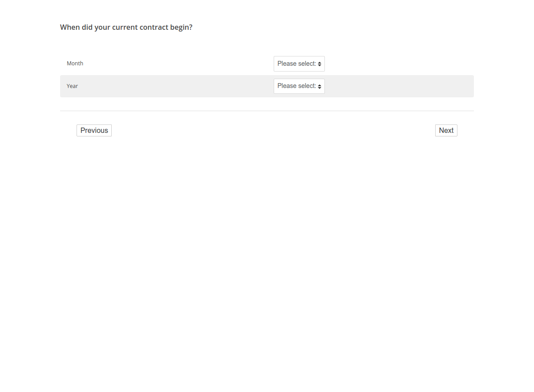Click the Month dropdown's up-down arrow icon
The width and height of the screenshot is (534, 392).
click(320, 64)
